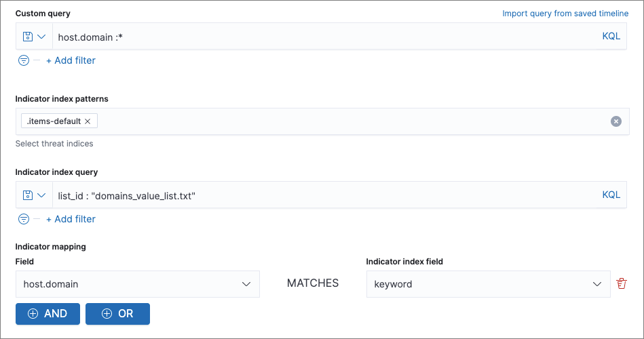Delete the indicator mapping row

pyautogui.click(x=621, y=284)
